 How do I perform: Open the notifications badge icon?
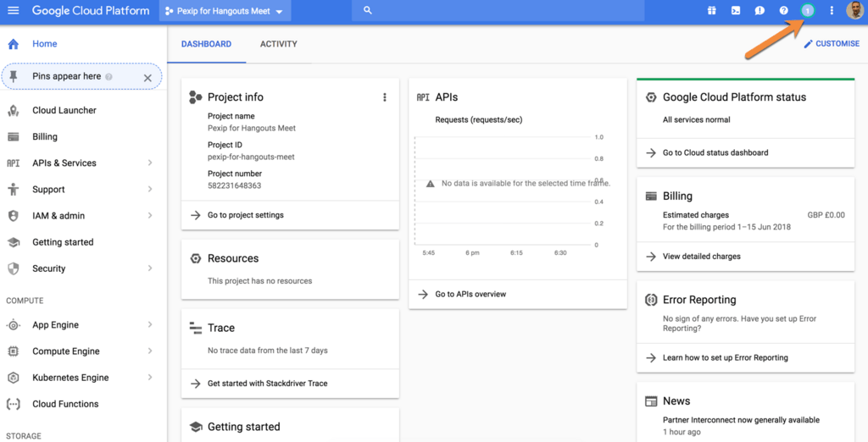(x=807, y=10)
